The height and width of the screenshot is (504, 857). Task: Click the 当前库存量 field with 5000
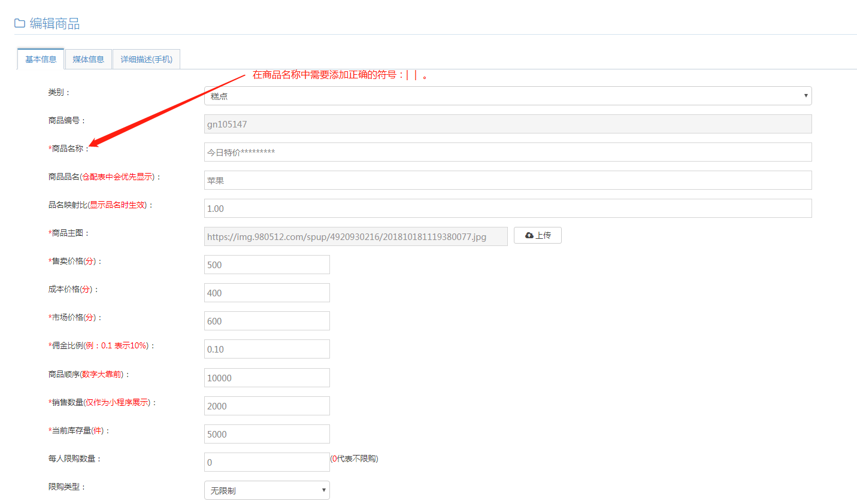click(267, 434)
